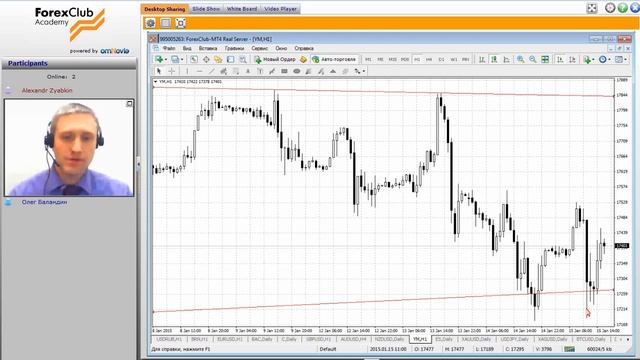Open the new chart dropdown arrow
Image resolution: width=640 pixels, height=360 pixels.
point(166,60)
